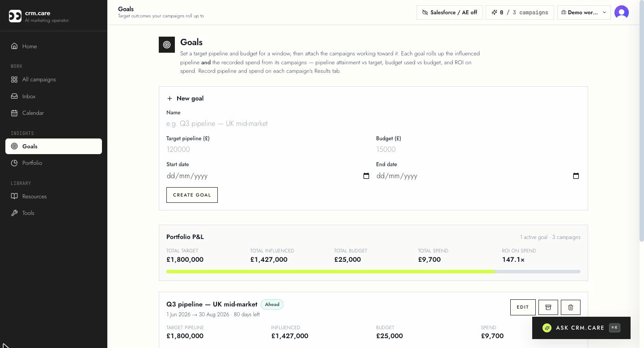
Task: Click the Total Spend £9,700 value
Action: click(429, 260)
